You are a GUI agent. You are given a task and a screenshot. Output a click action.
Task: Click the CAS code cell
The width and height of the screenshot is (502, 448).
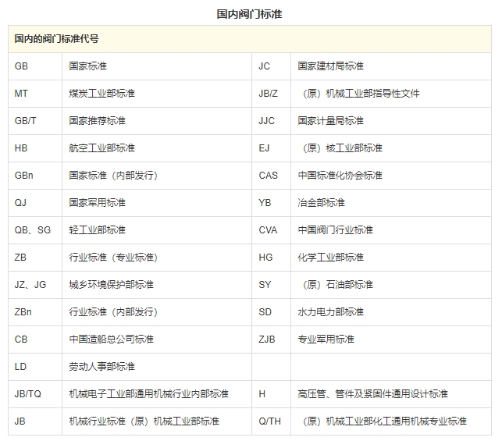271,176
